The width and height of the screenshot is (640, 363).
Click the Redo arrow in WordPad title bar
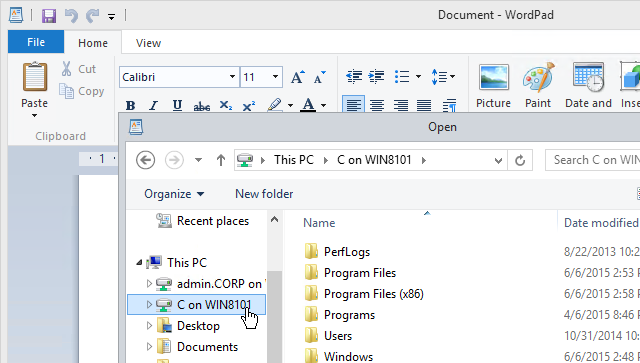tap(93, 16)
